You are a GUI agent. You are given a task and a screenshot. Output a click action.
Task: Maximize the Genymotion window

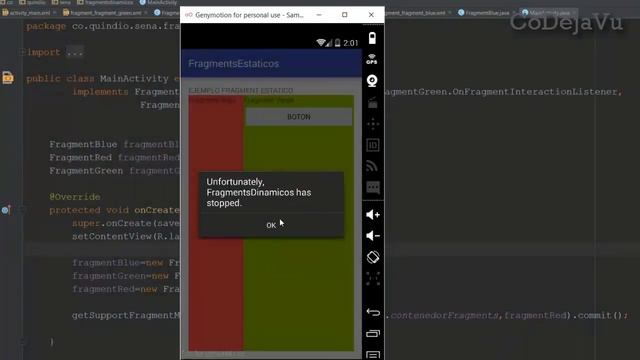pyautogui.click(x=344, y=15)
